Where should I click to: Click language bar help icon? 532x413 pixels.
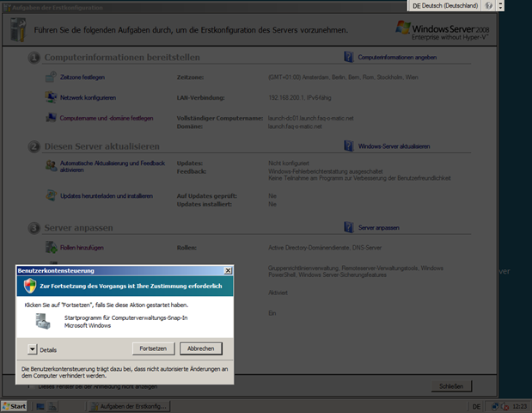click(488, 6)
